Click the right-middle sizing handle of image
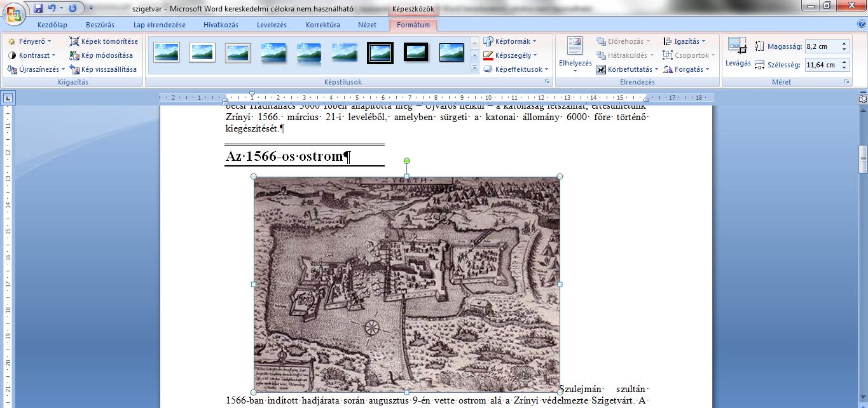This screenshot has height=408, width=868. pyautogui.click(x=560, y=285)
